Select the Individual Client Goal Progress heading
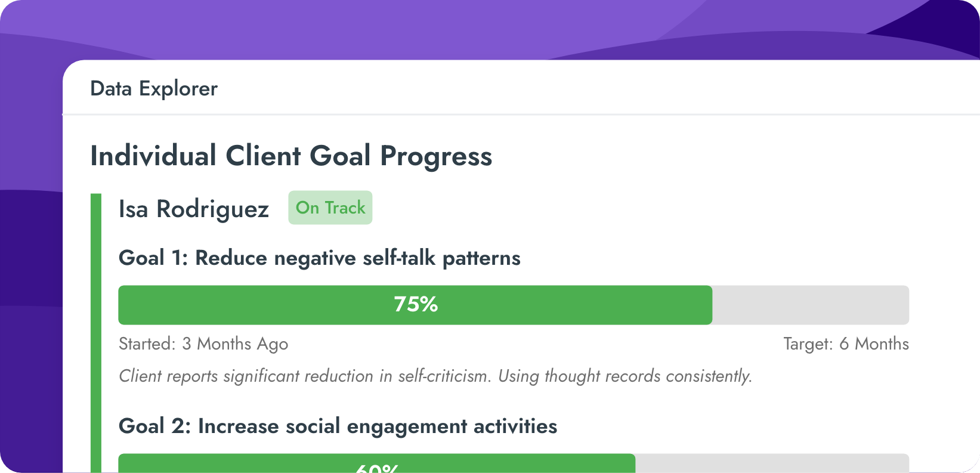The height and width of the screenshot is (473, 980). (x=290, y=156)
